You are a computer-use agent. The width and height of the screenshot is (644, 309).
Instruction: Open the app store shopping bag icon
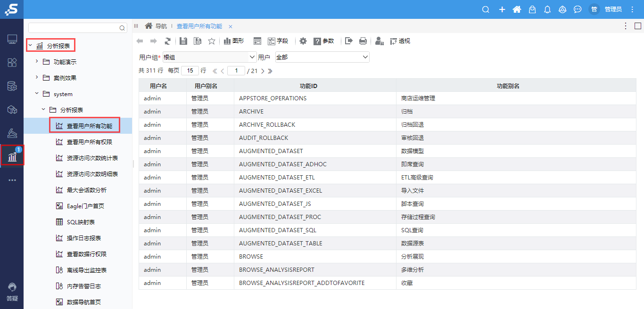(532, 9)
